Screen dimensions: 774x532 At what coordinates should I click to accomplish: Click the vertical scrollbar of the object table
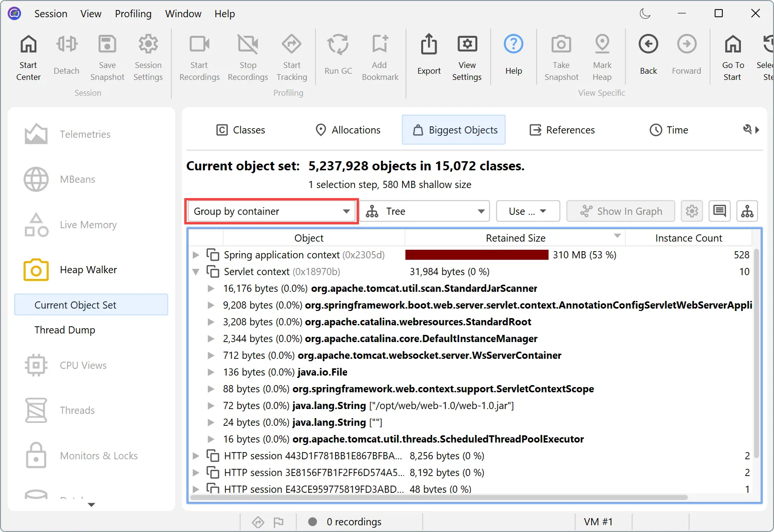tap(756, 353)
